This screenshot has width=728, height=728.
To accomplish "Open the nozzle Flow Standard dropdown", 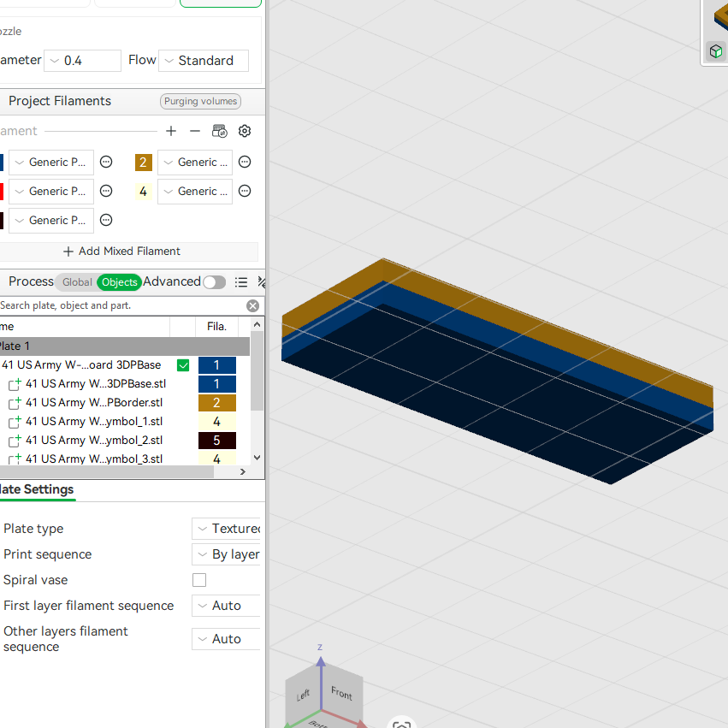I will 204,61.
